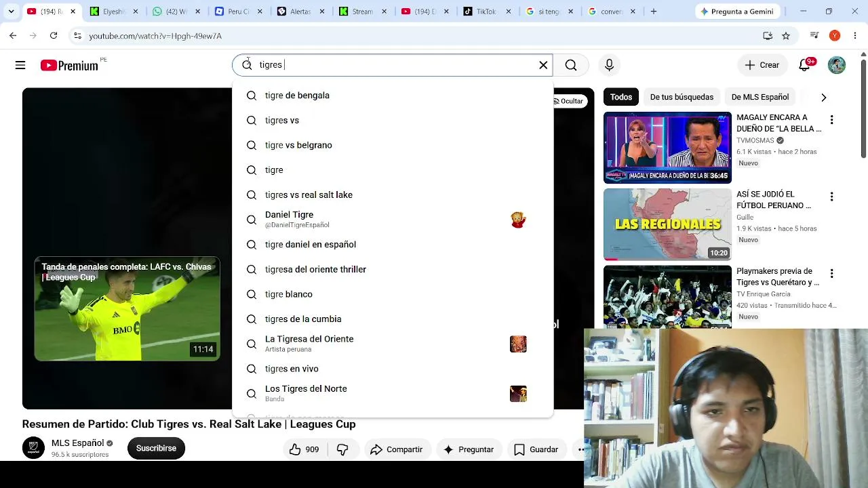Screen dimensions: 868x488
Task: Select suggestion 'tigres vs real salt lake'
Action: coord(393,195)
